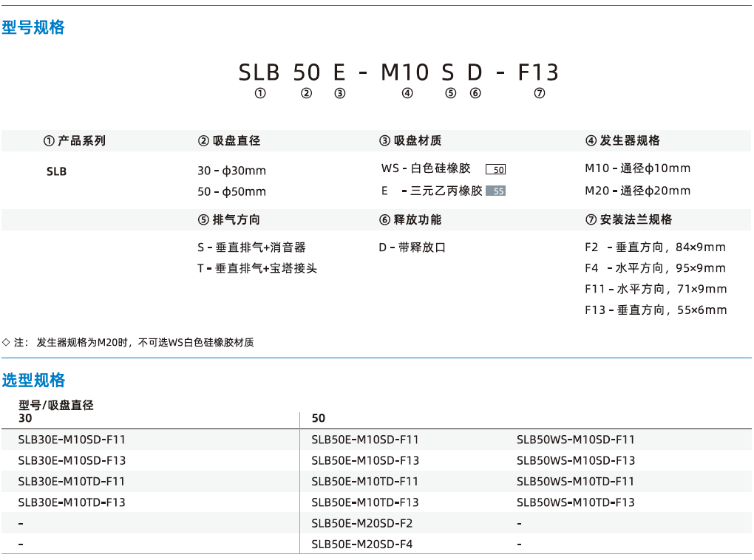The width and height of the screenshot is (754, 560).
Task: Select model SLB50E-M20SD-F4
Action: [362, 544]
